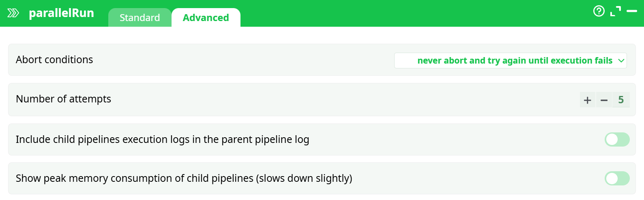
Task: Toggle show peak memory consumption switch
Action: (617, 178)
